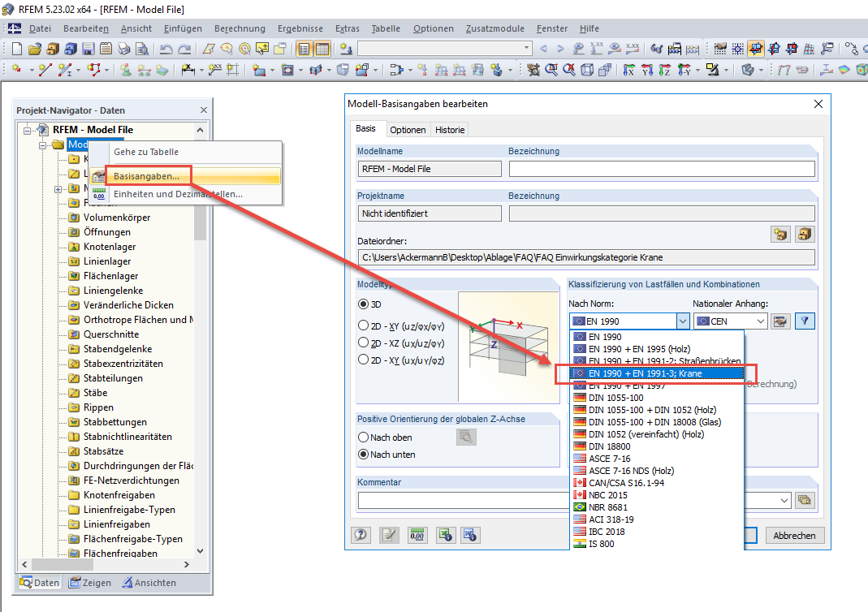Click the Undo arrow icon
The image size is (868, 612).
[166, 49]
